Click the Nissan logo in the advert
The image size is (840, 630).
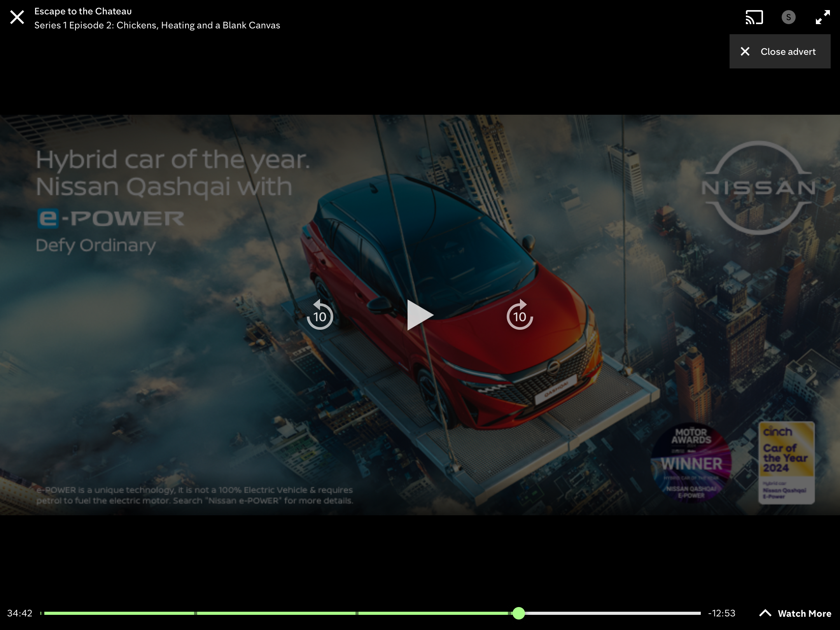point(758,188)
